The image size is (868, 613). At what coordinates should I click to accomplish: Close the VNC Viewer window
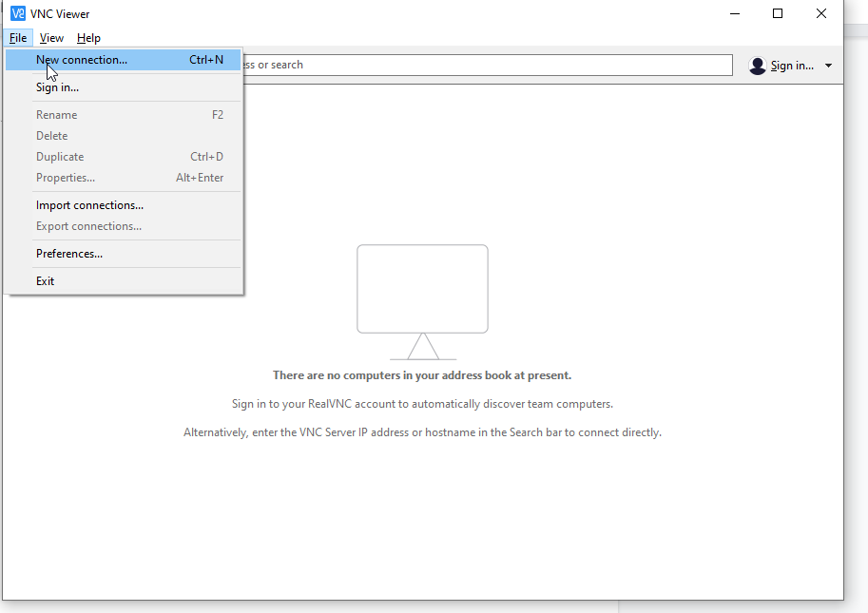[821, 13]
